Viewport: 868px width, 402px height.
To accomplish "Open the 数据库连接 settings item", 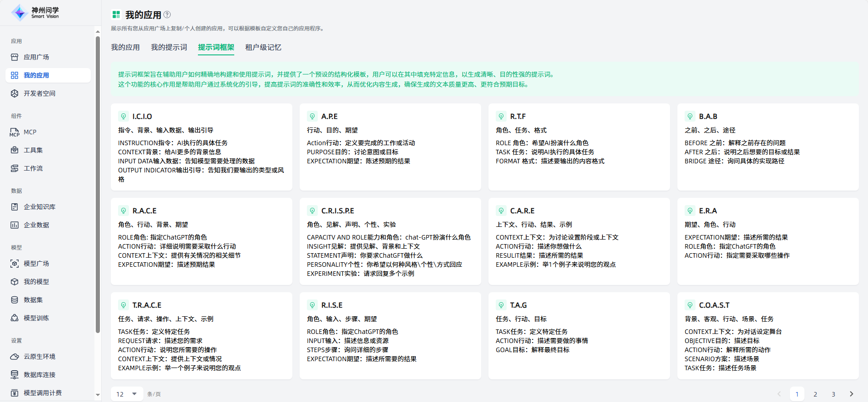I will click(39, 375).
